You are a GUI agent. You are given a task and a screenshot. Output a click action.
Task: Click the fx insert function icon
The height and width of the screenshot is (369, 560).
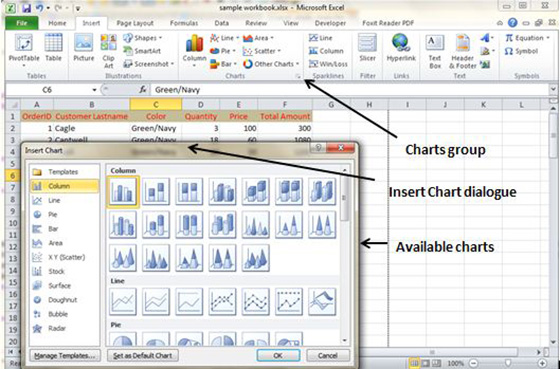point(143,90)
